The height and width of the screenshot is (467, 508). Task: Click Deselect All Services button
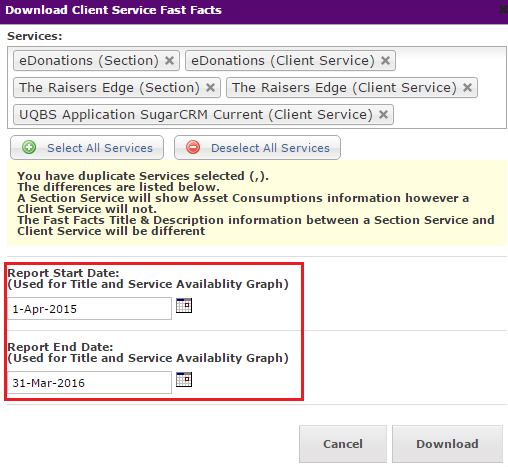coord(257,148)
